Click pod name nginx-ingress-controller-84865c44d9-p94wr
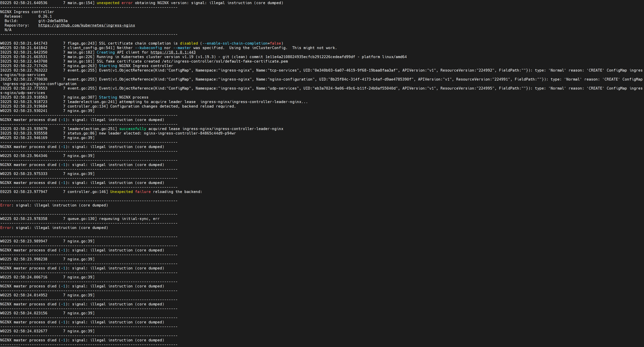The width and height of the screenshot is (644, 347). [x=190, y=133]
